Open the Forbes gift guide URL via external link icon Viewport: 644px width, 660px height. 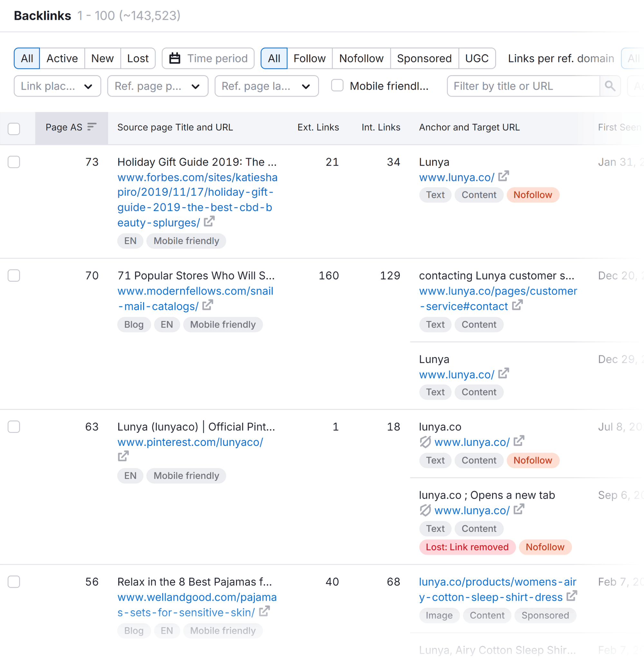click(210, 221)
